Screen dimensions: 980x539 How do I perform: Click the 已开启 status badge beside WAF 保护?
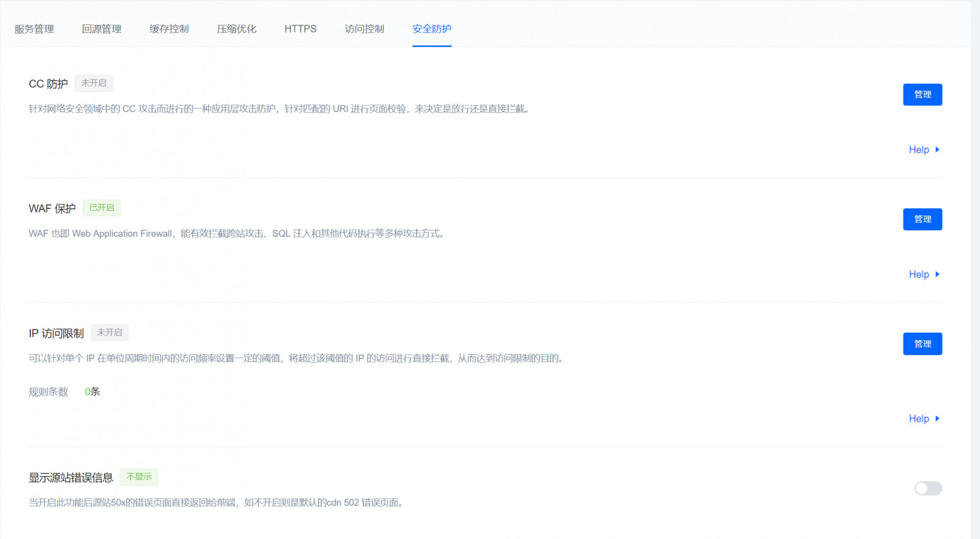coord(102,208)
